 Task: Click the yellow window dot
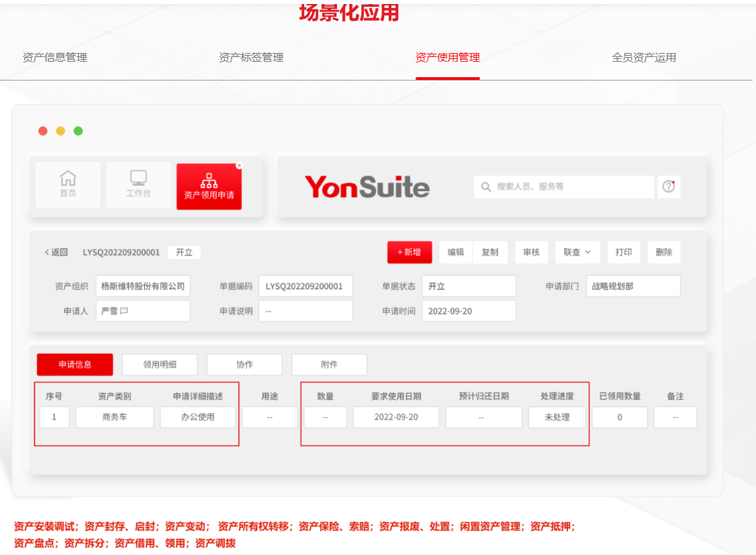pos(60,131)
